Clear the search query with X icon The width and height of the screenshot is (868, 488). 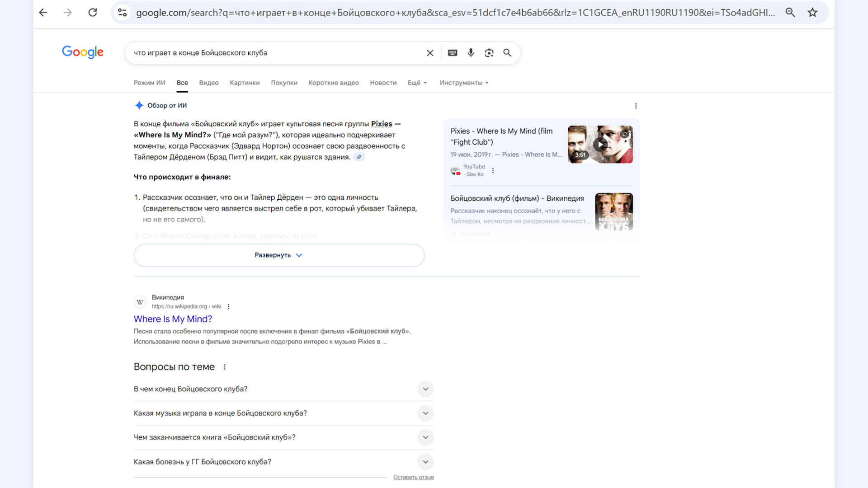[x=430, y=53]
